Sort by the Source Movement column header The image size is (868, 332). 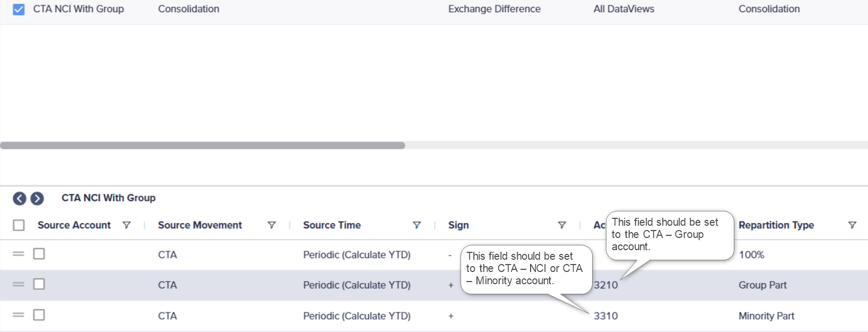pos(199,225)
